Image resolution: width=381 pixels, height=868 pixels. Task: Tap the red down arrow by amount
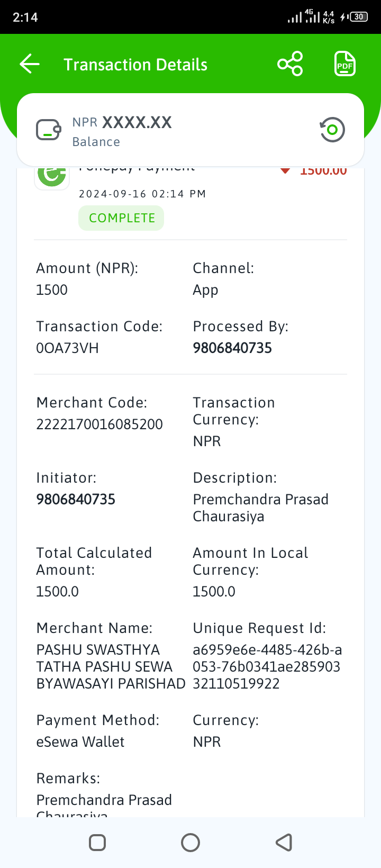tap(285, 170)
